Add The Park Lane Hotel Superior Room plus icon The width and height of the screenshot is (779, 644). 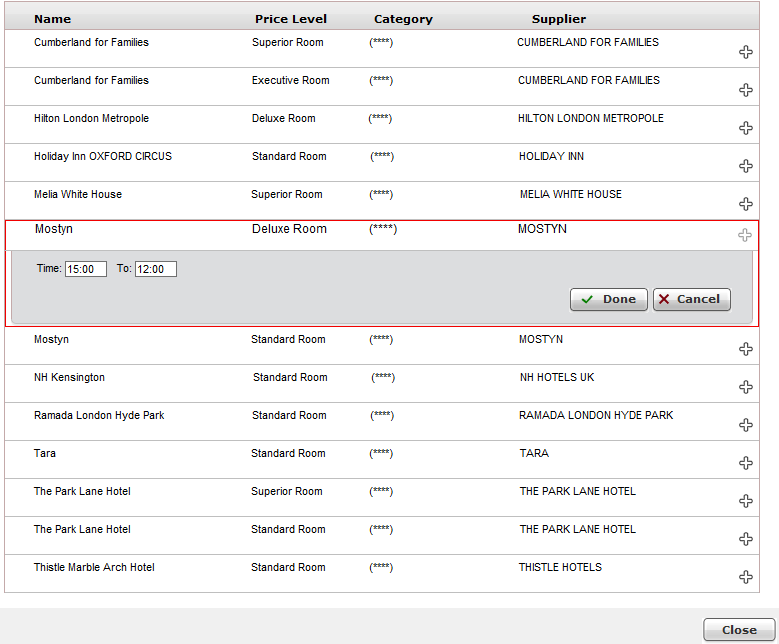746,501
